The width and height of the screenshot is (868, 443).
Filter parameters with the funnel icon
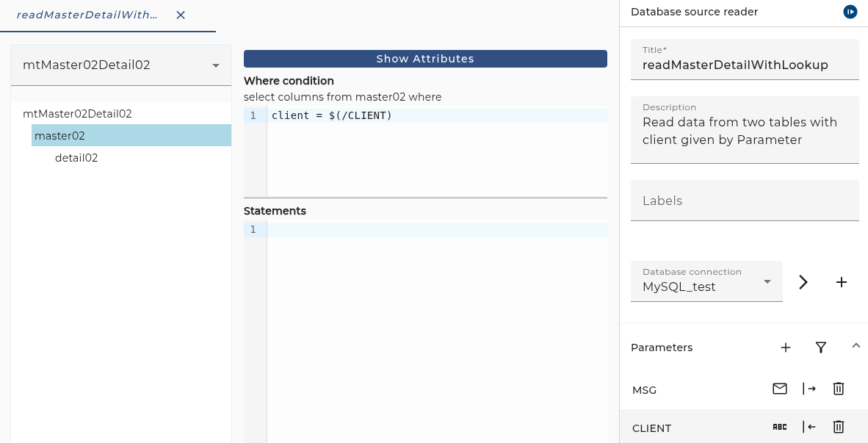(821, 347)
